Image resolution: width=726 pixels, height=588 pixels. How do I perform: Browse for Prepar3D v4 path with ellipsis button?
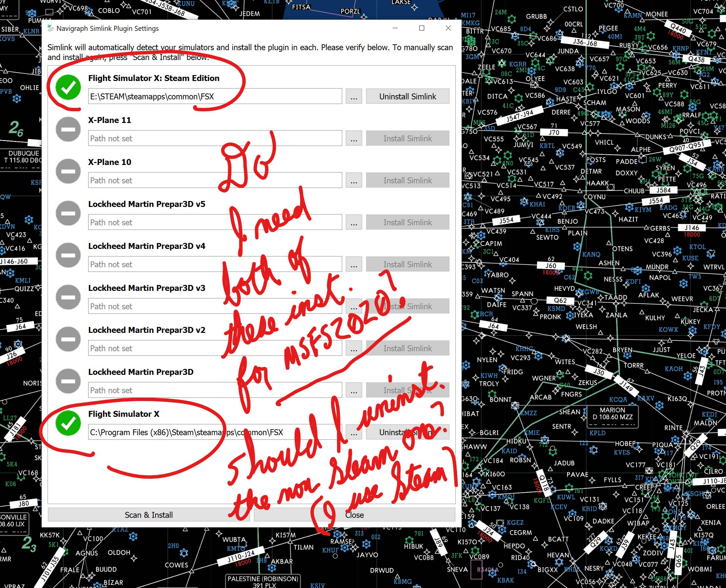[x=354, y=265]
